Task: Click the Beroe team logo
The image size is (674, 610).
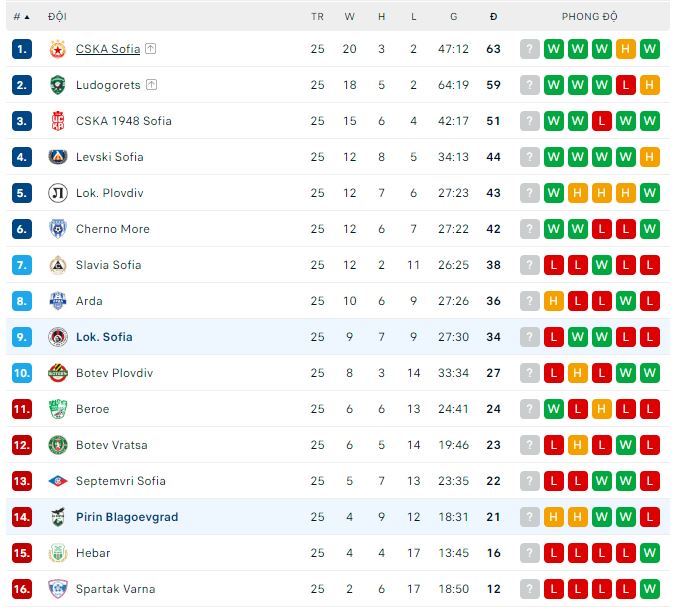Action: click(57, 409)
